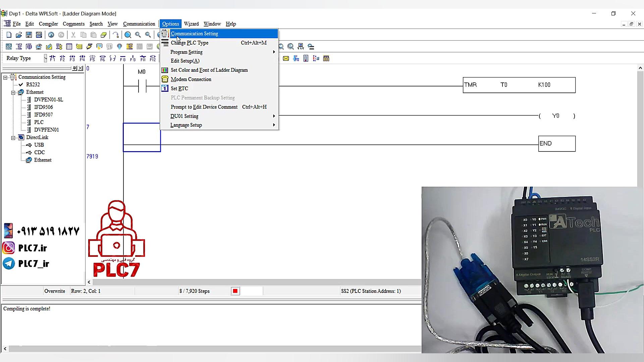Image resolution: width=644 pixels, height=362 pixels.
Task: Click the F7 output coil icon
Action: [113, 58]
